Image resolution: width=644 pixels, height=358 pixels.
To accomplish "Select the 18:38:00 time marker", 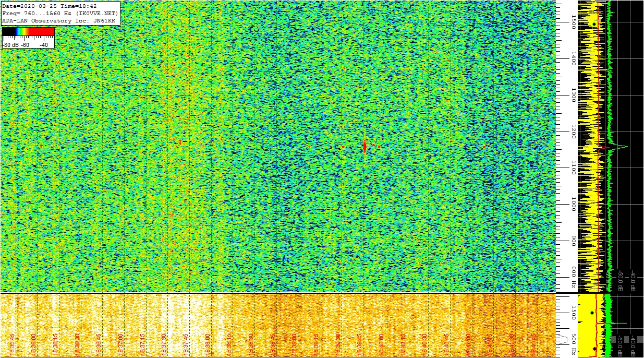I will pyautogui.click(x=208, y=345).
